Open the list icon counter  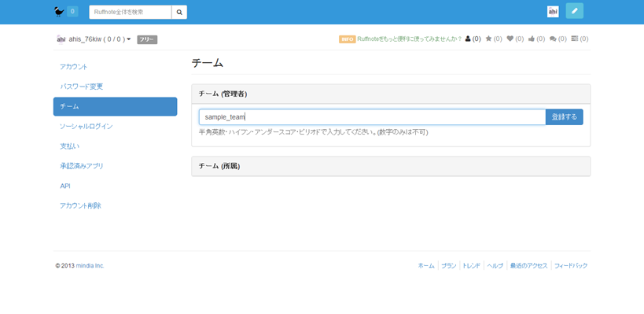click(580, 39)
